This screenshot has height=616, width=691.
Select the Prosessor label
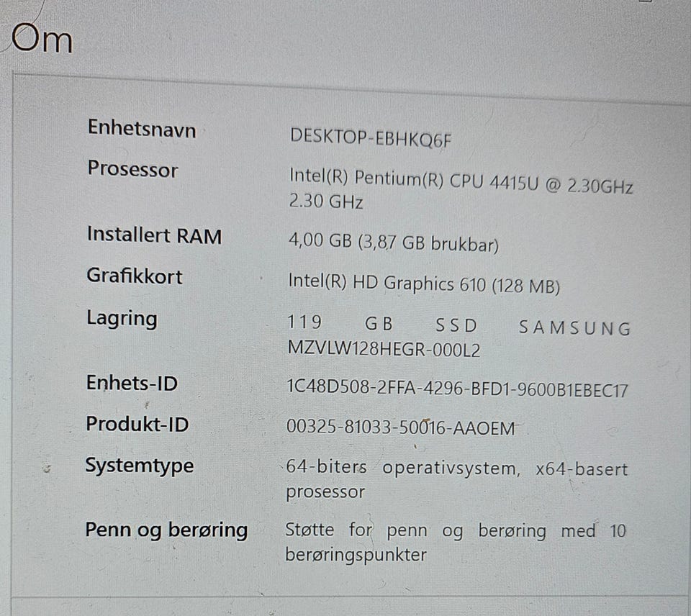132,169
